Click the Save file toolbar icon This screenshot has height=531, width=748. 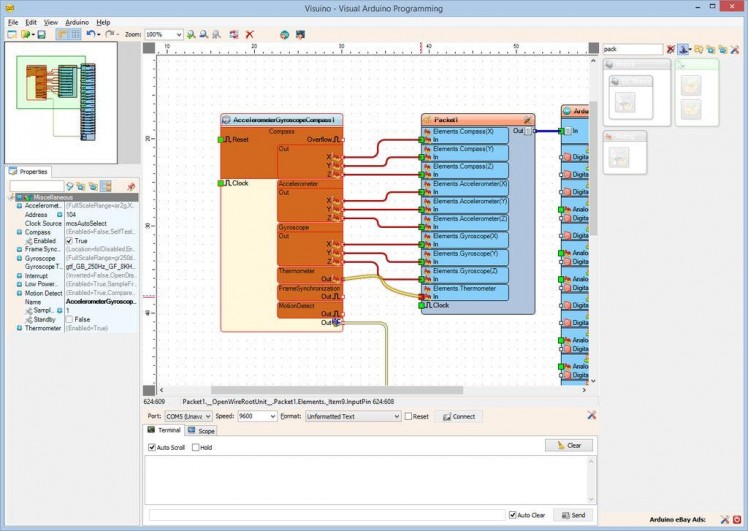click(41, 34)
